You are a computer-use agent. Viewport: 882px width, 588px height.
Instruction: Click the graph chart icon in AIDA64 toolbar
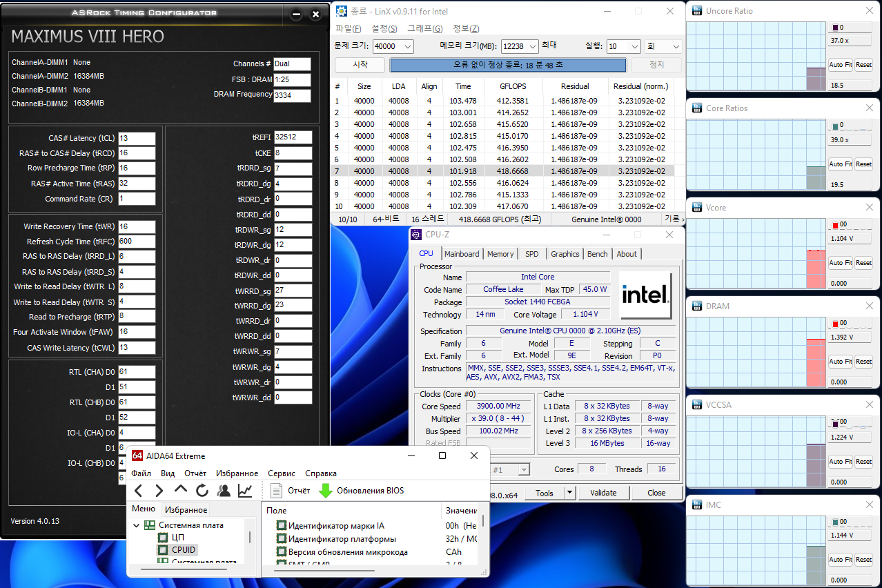tap(245, 491)
